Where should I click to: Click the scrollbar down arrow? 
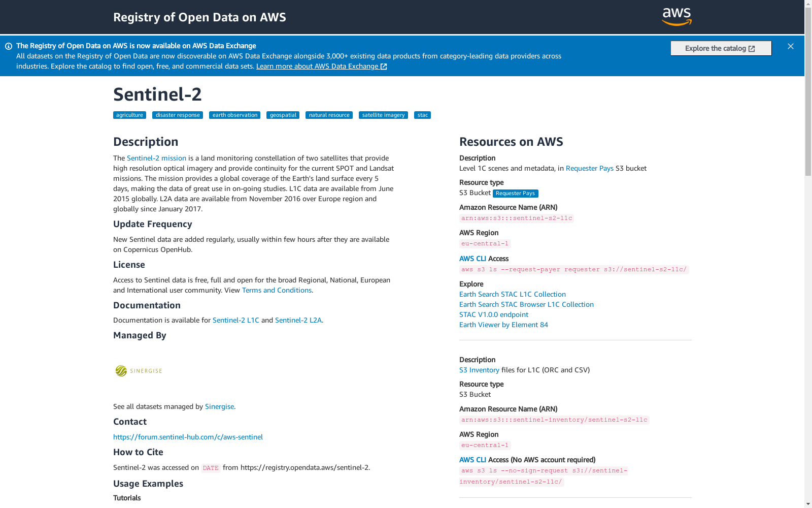[808, 504]
